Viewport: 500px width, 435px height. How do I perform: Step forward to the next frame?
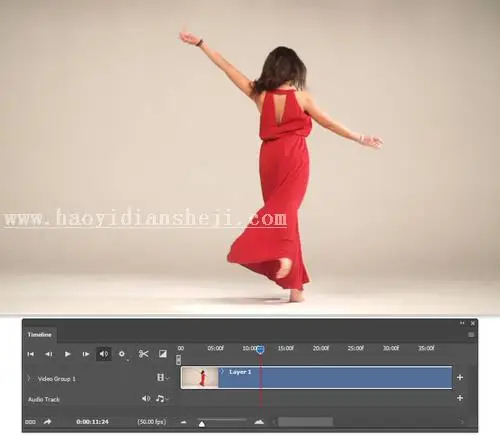pos(86,354)
